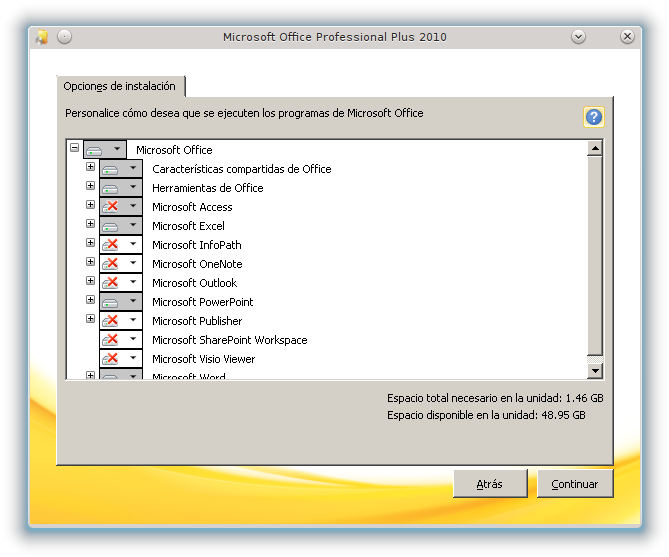The height and width of the screenshot is (557, 669).
Task: Click red X icon for Microsoft Access
Action: click(x=111, y=207)
